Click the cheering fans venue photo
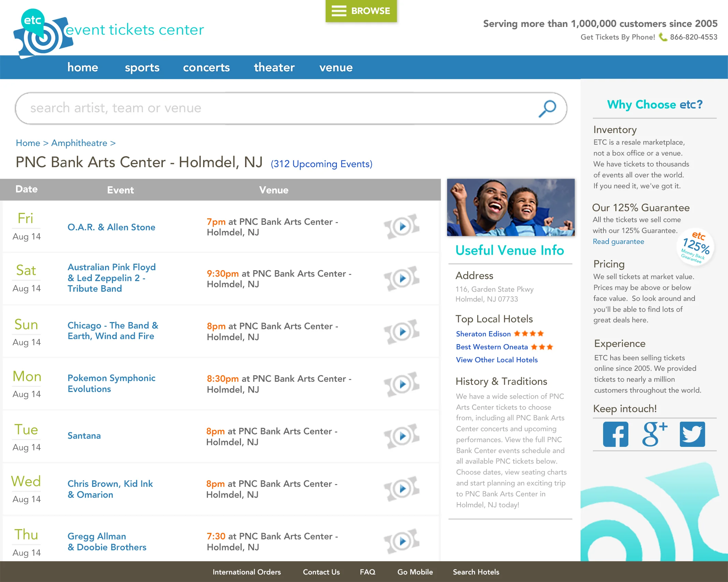This screenshot has height=582, width=728. [x=511, y=207]
